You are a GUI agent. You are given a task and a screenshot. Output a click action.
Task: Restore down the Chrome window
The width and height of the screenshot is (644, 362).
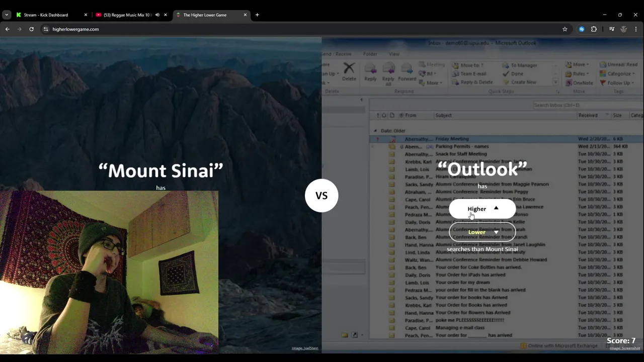620,15
